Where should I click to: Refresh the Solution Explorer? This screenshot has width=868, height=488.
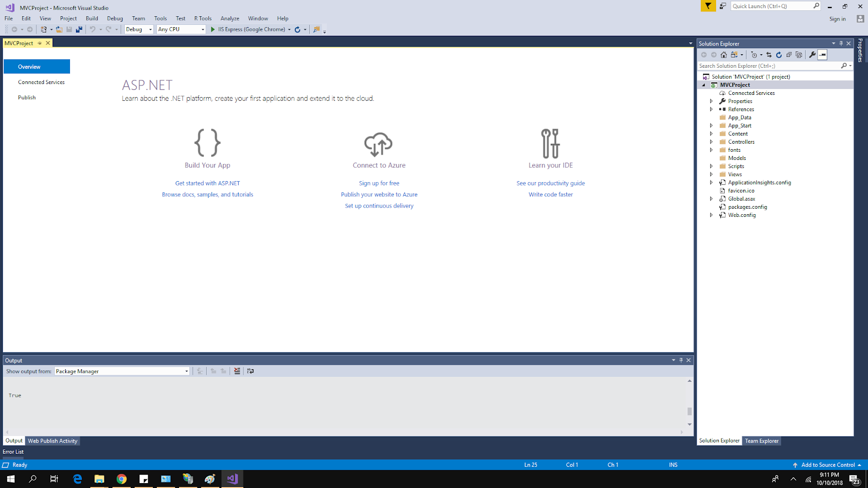tap(779, 54)
